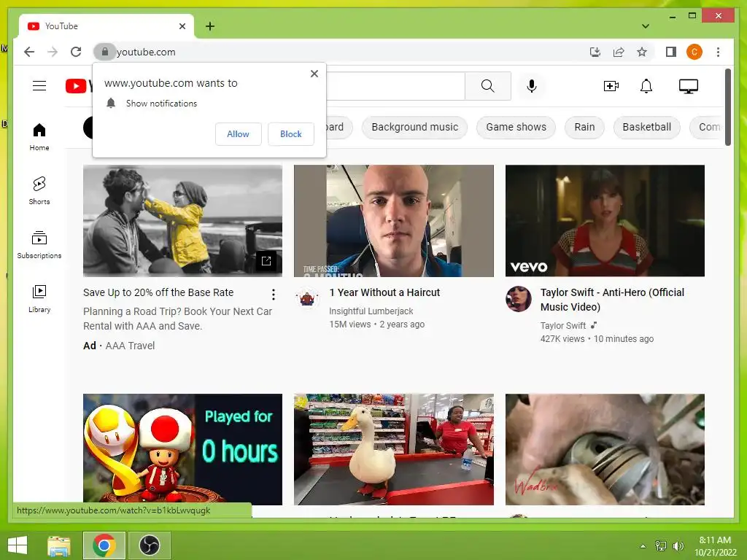Open the AAA Travel ad thumbnail
The width and height of the screenshot is (747, 560).
182,221
